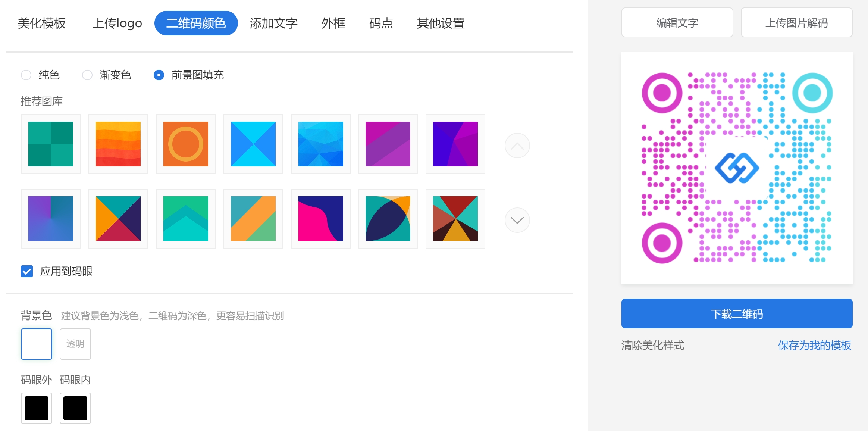
Task: Select the 纯色 radio option
Action: pos(26,75)
